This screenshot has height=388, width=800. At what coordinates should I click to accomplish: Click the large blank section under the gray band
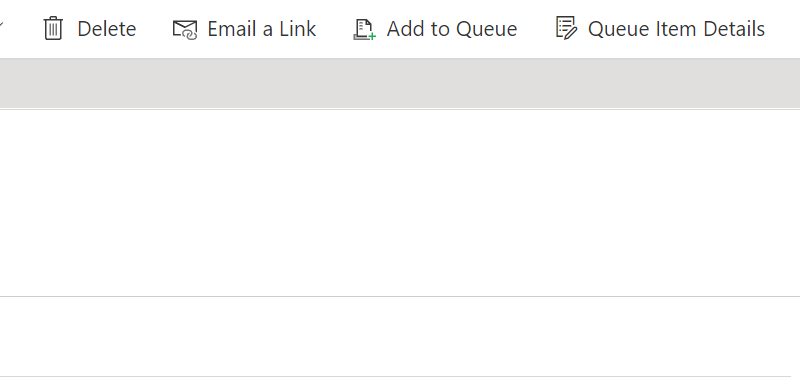(400, 203)
